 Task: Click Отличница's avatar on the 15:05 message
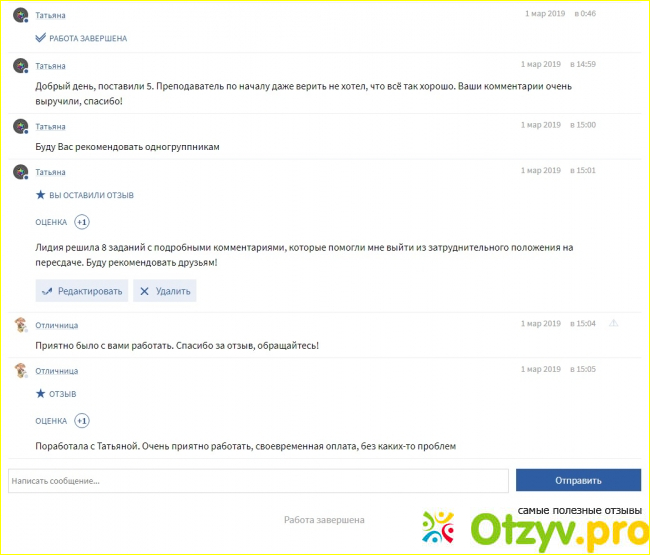tap(20, 371)
